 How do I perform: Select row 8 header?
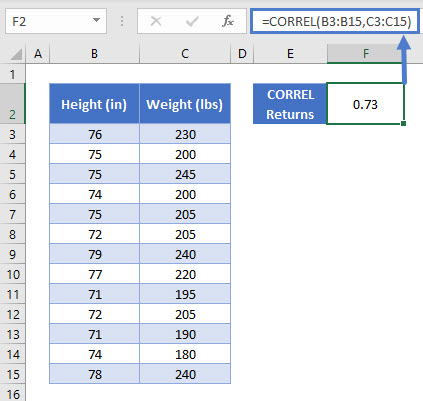[13, 234]
